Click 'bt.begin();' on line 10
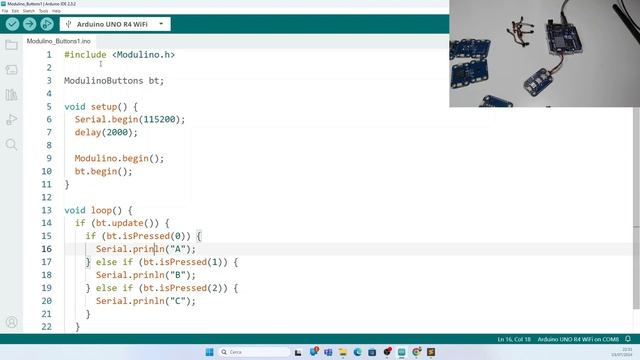This screenshot has height=360, width=640. tap(104, 171)
